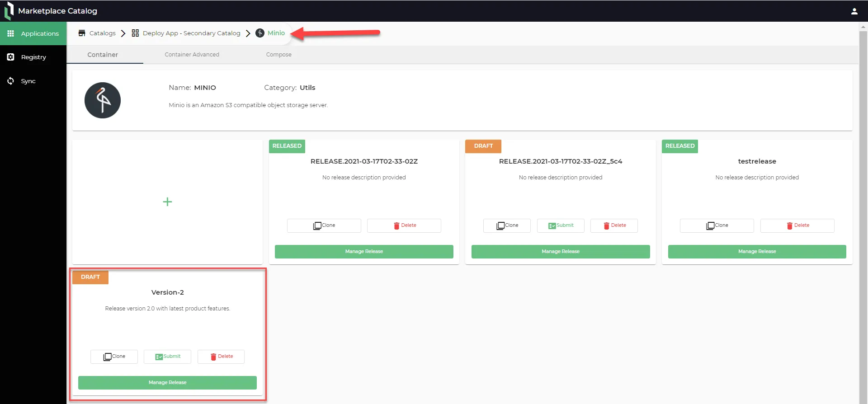Screen dimensions: 868x404
Task: Click Version-2 release description text
Action: [x=167, y=309]
